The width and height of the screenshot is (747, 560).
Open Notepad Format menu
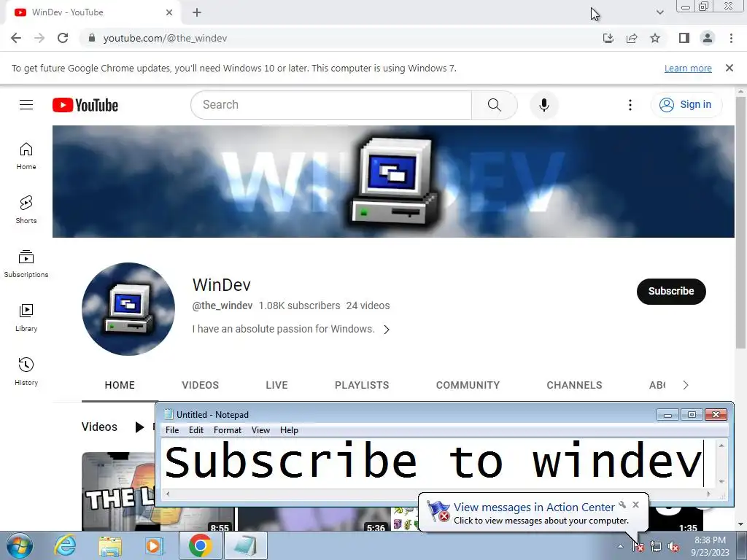228,430
